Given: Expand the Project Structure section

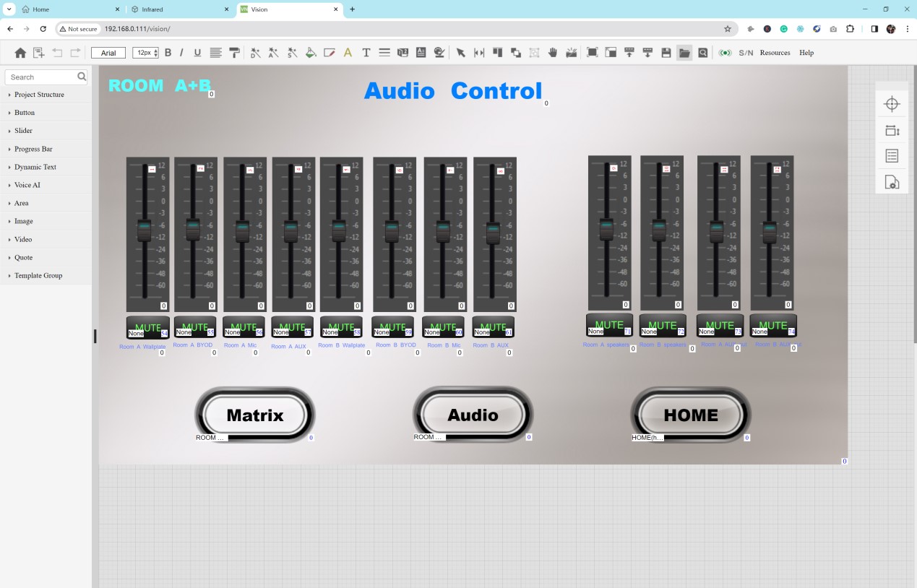Looking at the screenshot, I should coord(39,95).
